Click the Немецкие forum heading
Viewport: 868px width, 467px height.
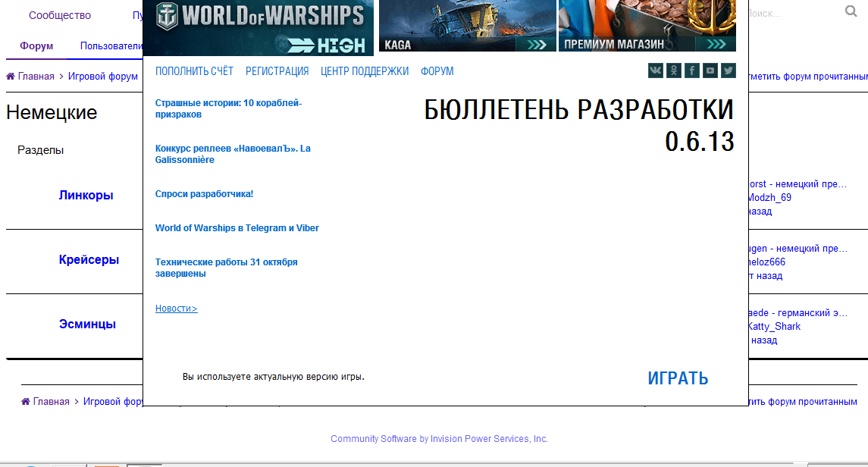click(52, 112)
